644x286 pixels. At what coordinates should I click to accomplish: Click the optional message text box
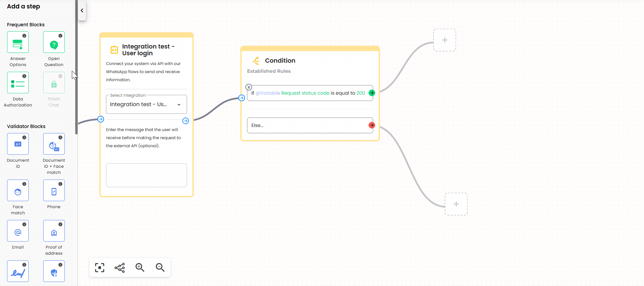coord(146,175)
